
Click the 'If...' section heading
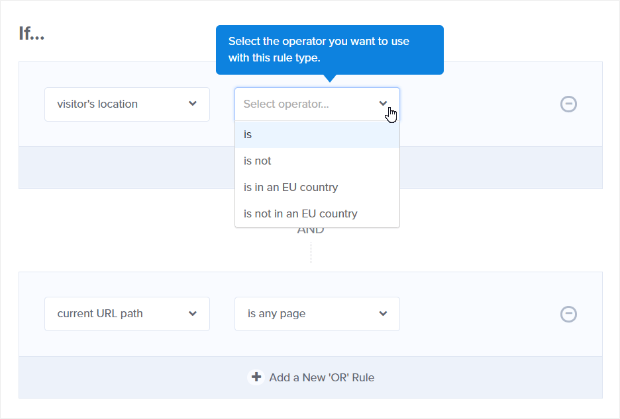pyautogui.click(x=38, y=33)
